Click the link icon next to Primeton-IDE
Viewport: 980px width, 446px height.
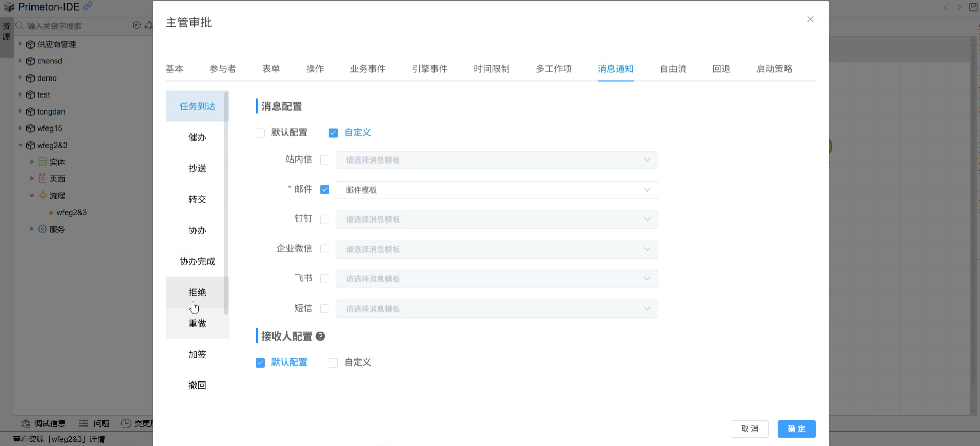click(x=88, y=6)
